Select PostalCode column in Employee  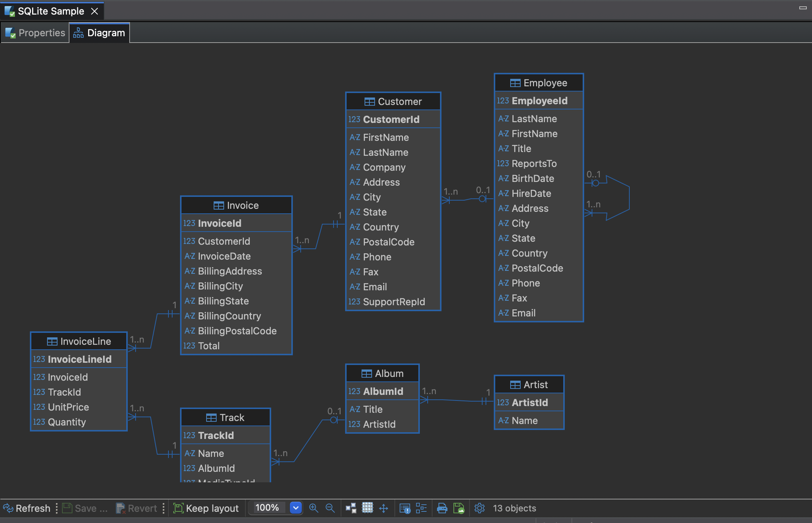(539, 268)
